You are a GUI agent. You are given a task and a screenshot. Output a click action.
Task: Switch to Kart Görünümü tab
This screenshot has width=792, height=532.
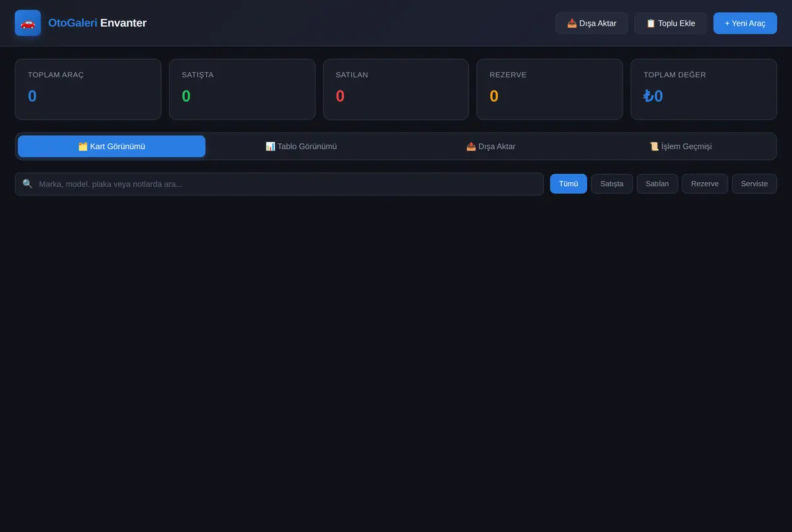(x=112, y=147)
